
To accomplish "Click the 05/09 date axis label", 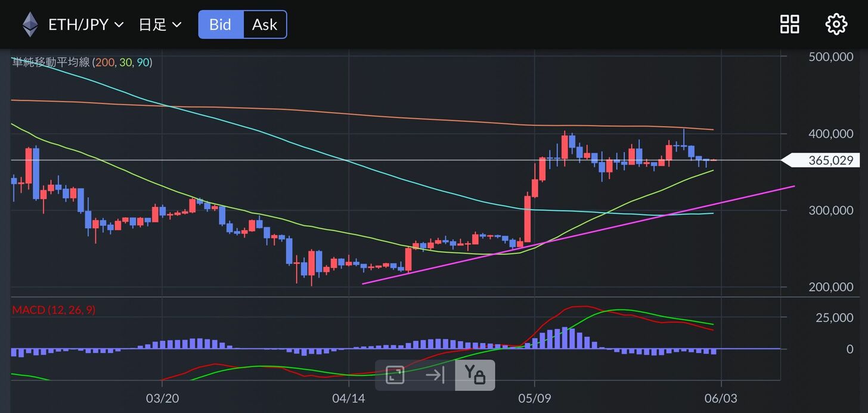I will pos(535,397).
